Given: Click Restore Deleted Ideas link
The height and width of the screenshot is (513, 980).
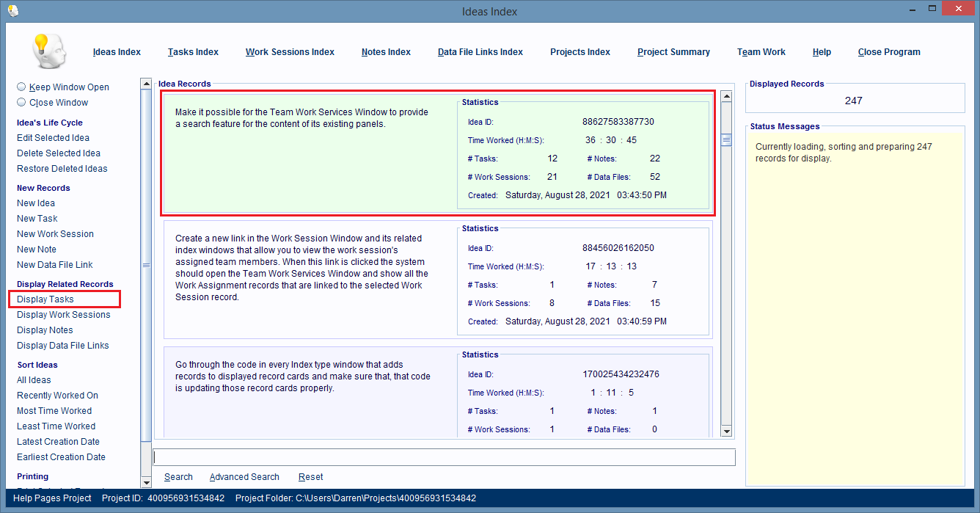Looking at the screenshot, I should 62,169.
